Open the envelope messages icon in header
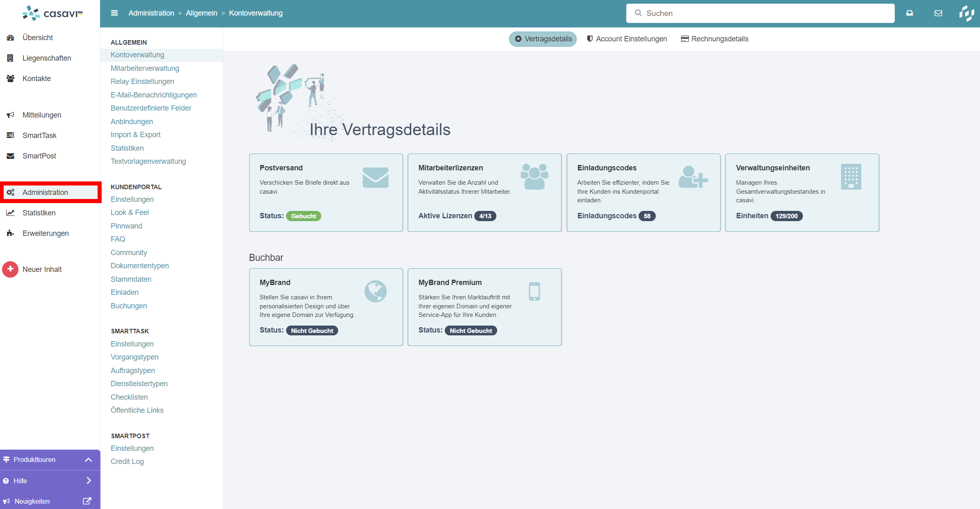The height and width of the screenshot is (509, 980). [938, 13]
